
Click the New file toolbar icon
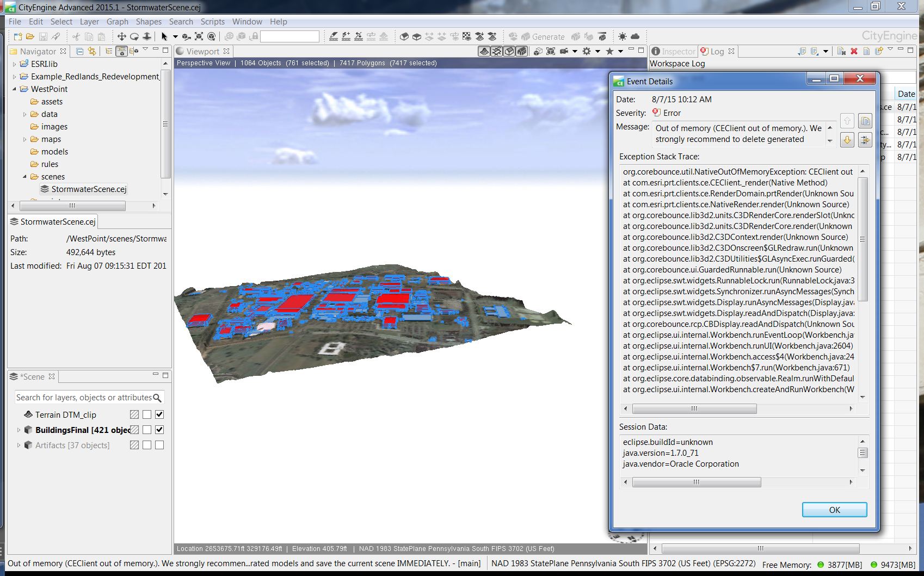click(17, 36)
